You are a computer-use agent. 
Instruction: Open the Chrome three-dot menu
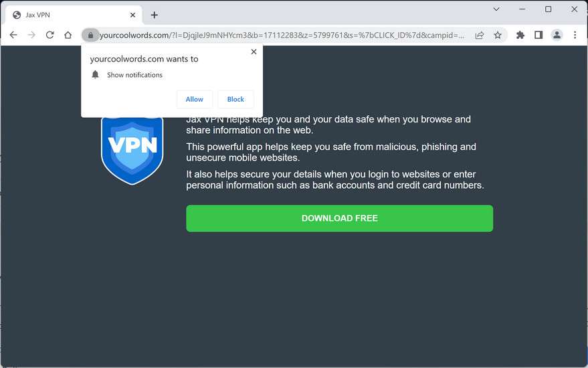click(x=575, y=35)
